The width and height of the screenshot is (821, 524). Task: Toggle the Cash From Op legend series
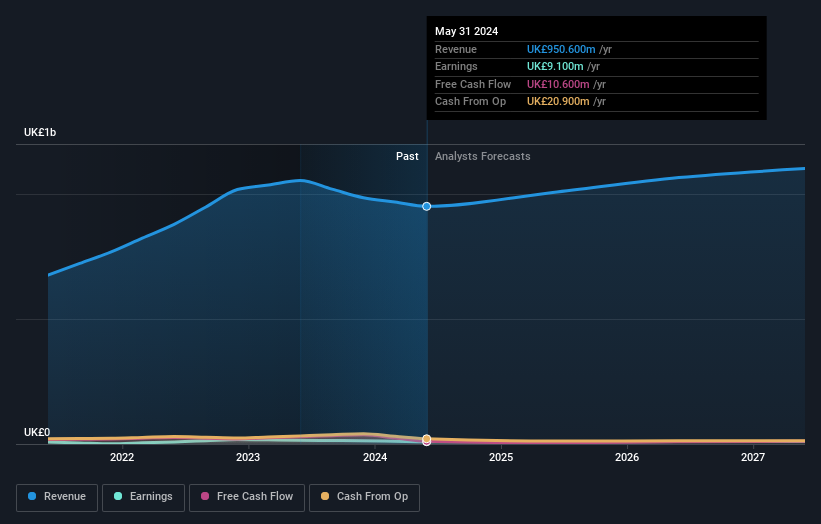coord(364,497)
